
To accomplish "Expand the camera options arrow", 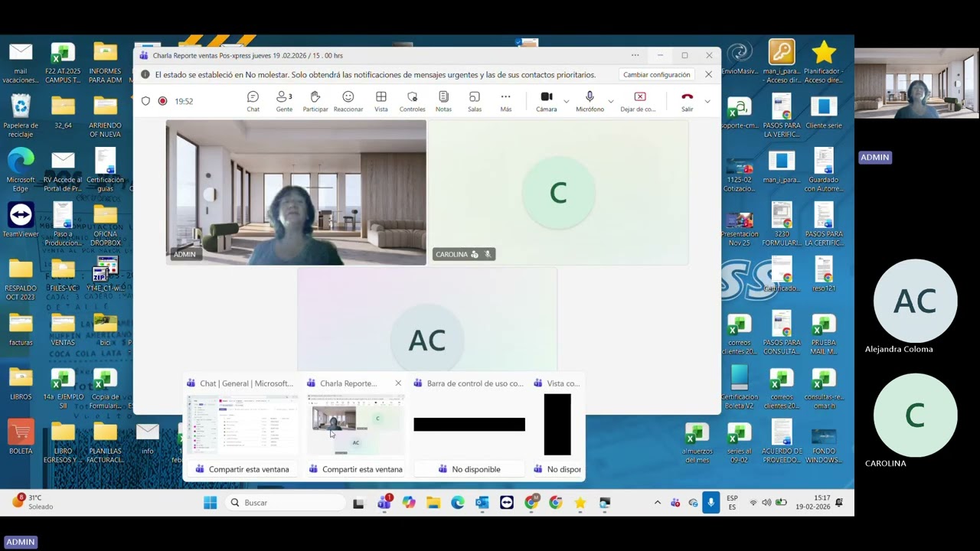I will tap(566, 101).
